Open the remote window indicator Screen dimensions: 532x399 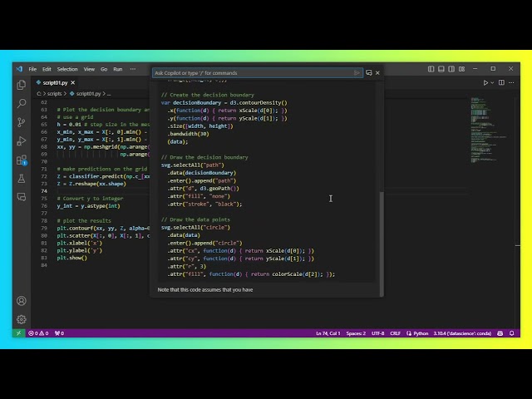coord(18,333)
